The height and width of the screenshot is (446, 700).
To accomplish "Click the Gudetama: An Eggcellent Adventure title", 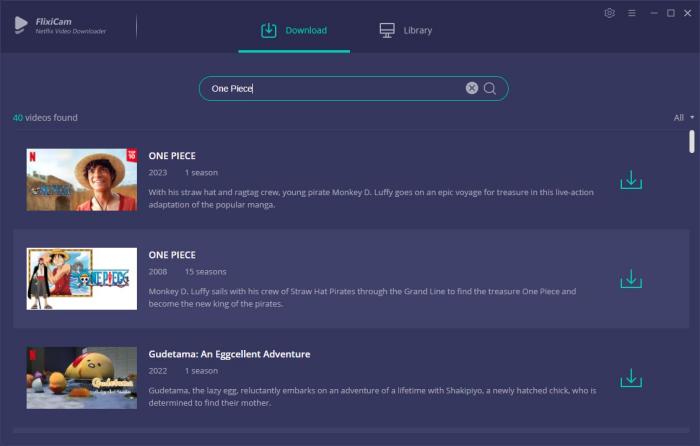I will (x=229, y=354).
